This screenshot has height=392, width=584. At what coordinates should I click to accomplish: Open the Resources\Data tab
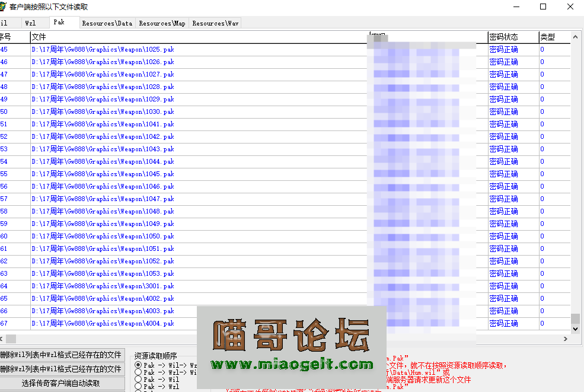pyautogui.click(x=107, y=23)
